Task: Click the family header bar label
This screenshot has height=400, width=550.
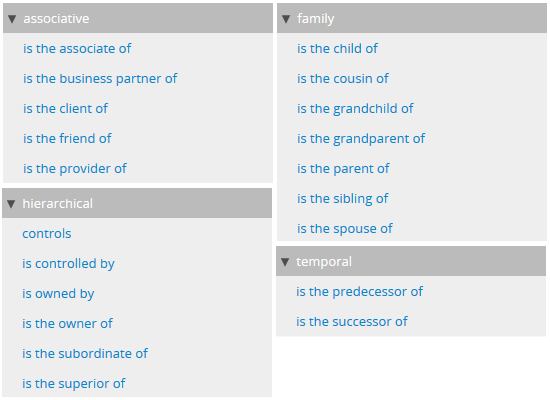Action: [316, 19]
